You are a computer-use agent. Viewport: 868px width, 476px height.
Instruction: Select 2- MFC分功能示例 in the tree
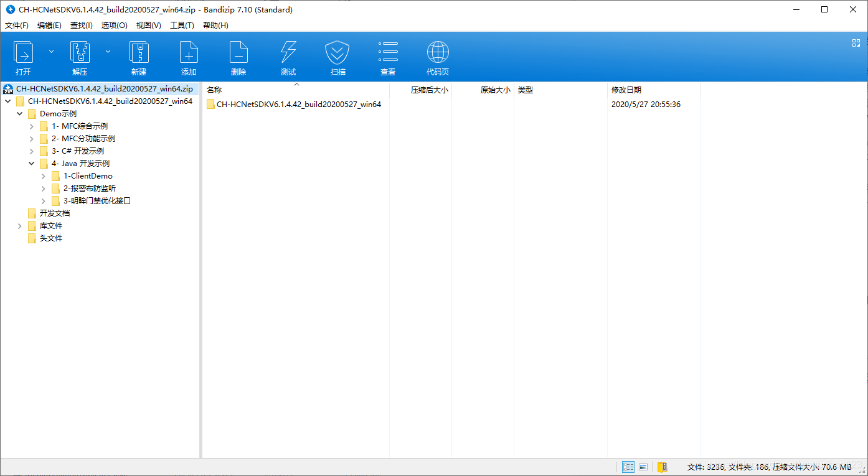point(83,139)
